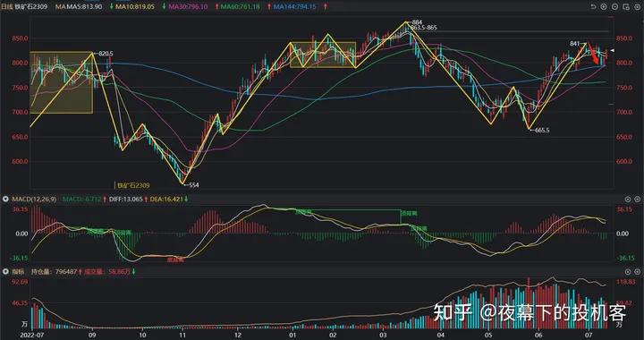Click the 06 month marker on time axis
This screenshot has height=340, width=644.
coord(539,335)
